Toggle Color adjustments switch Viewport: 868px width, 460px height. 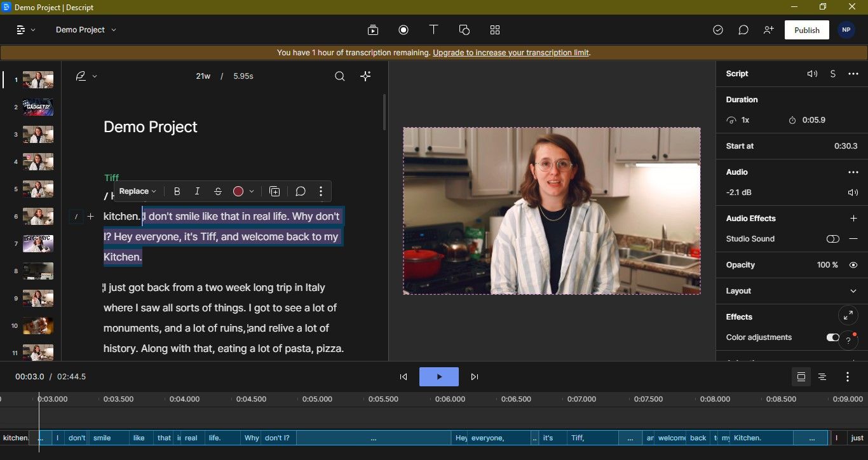coord(832,337)
